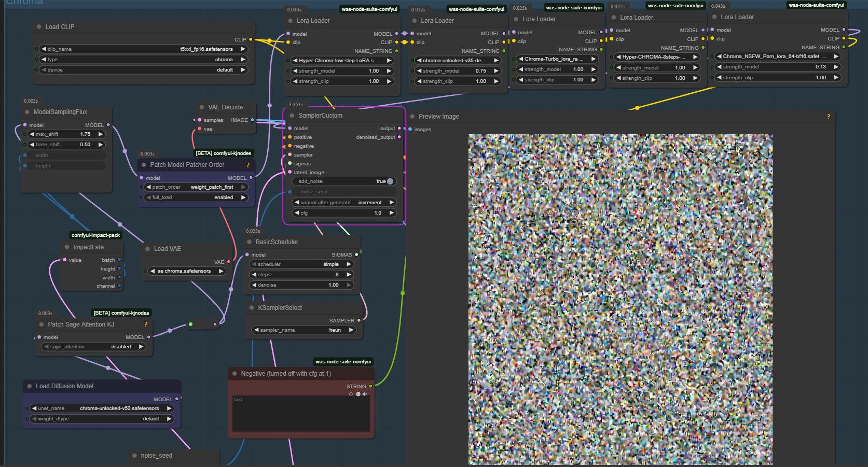
Task: Click the gear icon in the Negative node
Action: (x=358, y=394)
